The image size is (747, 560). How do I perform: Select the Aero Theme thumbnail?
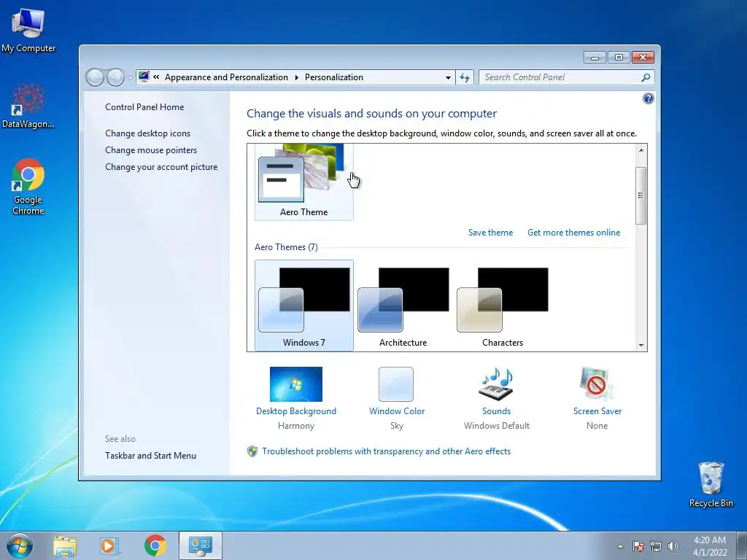304,182
